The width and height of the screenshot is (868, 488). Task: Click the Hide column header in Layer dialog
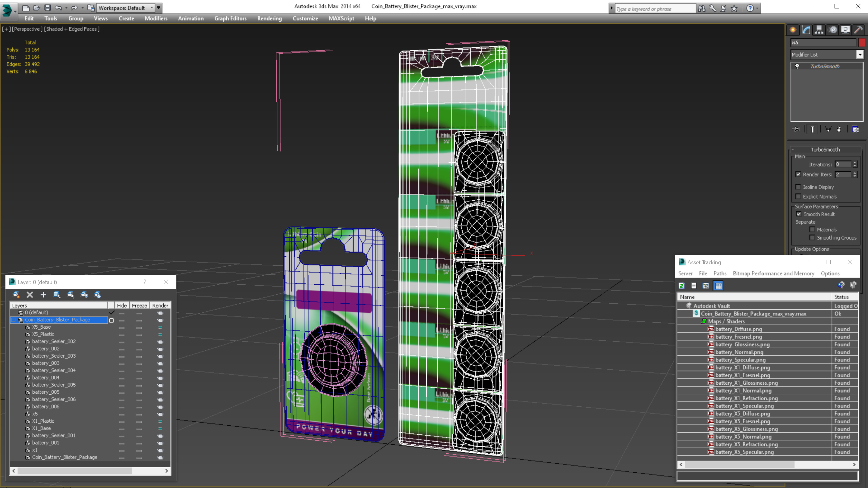coord(122,305)
